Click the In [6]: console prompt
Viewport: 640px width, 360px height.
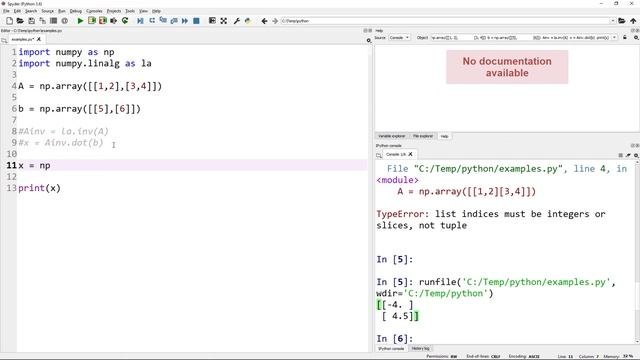point(395,339)
